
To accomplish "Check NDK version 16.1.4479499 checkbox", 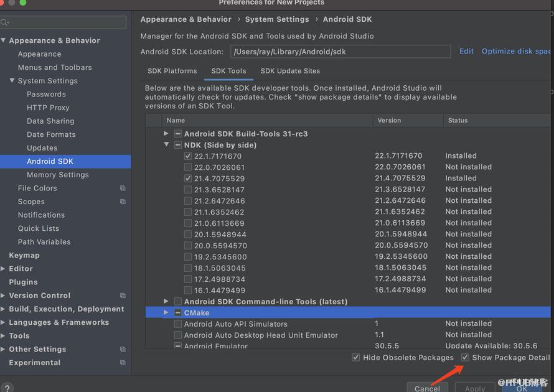I will [188, 291].
